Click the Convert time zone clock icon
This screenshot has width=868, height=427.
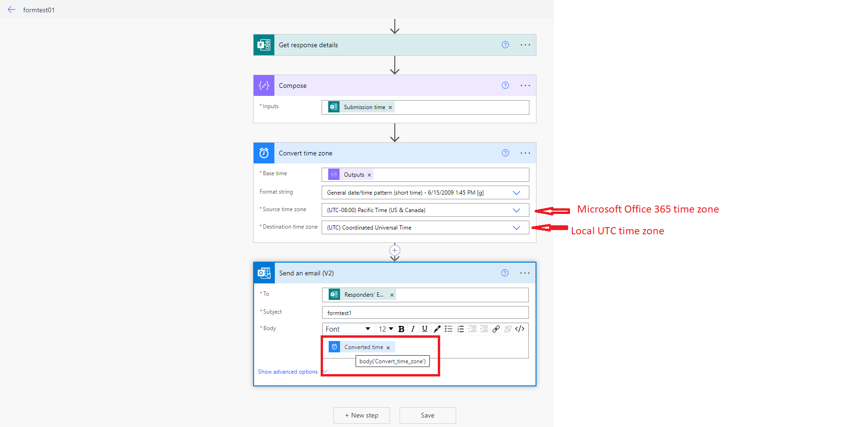point(264,153)
